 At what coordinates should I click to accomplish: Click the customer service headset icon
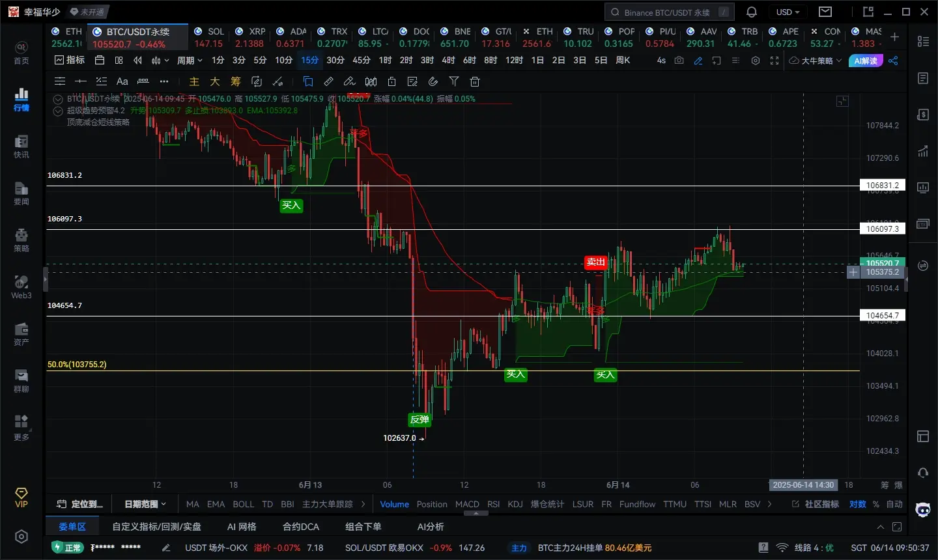(923, 473)
